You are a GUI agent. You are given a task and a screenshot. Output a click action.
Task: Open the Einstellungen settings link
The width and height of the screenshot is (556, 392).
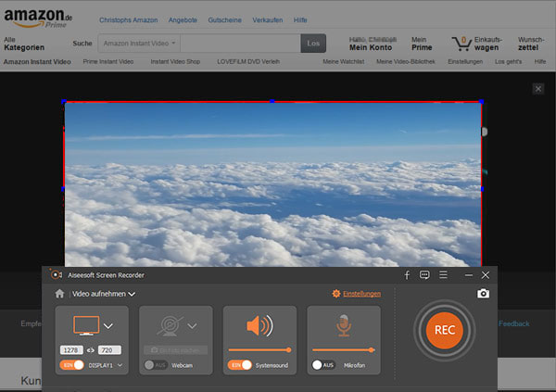357,294
